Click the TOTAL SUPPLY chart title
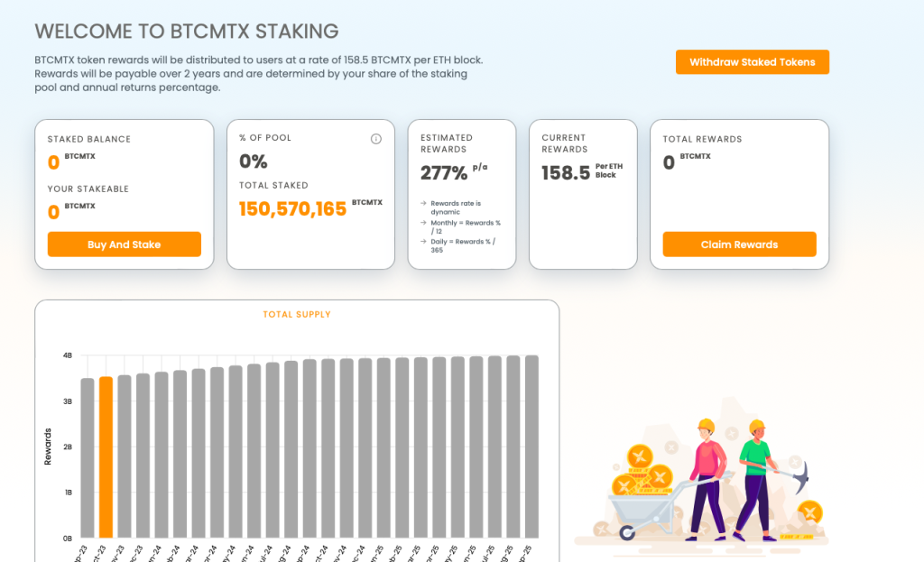The height and width of the screenshot is (562, 924). [297, 314]
